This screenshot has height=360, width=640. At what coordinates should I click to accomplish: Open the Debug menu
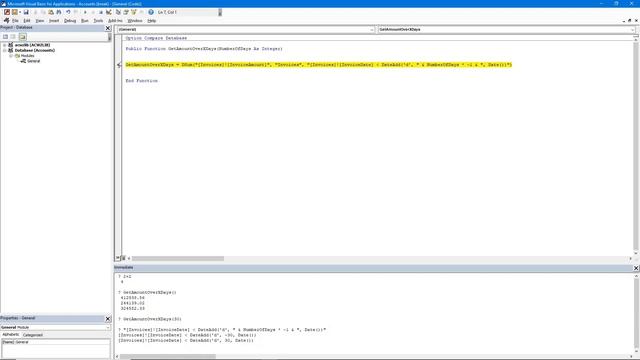[70, 20]
